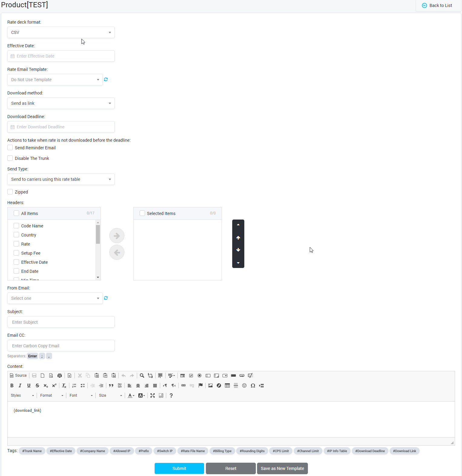Maximize the content editor

tap(153, 395)
